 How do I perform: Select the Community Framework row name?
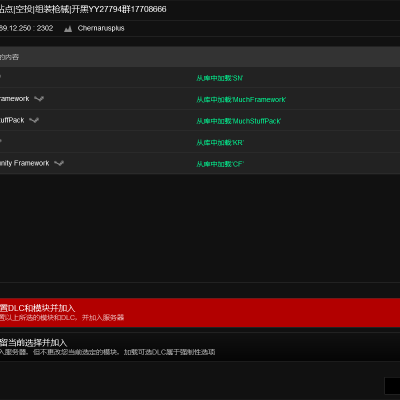tap(25, 163)
